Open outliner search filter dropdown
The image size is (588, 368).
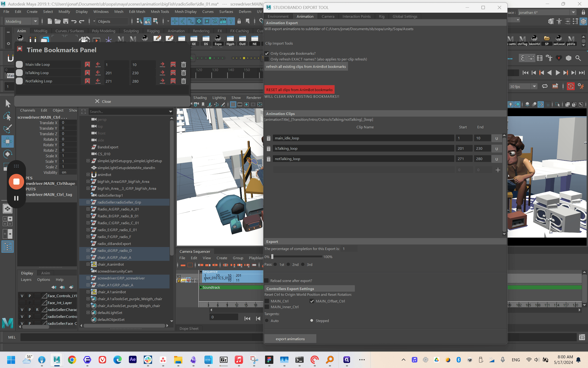coord(171,112)
